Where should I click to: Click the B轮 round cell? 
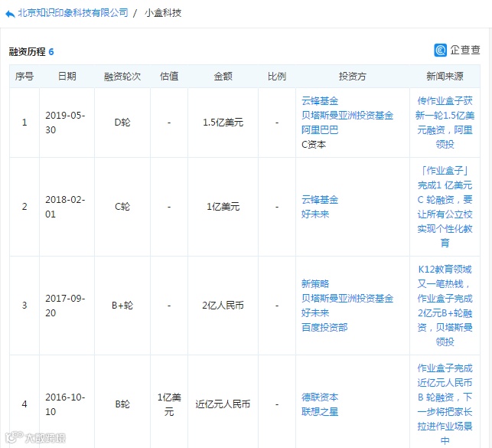[x=122, y=404]
